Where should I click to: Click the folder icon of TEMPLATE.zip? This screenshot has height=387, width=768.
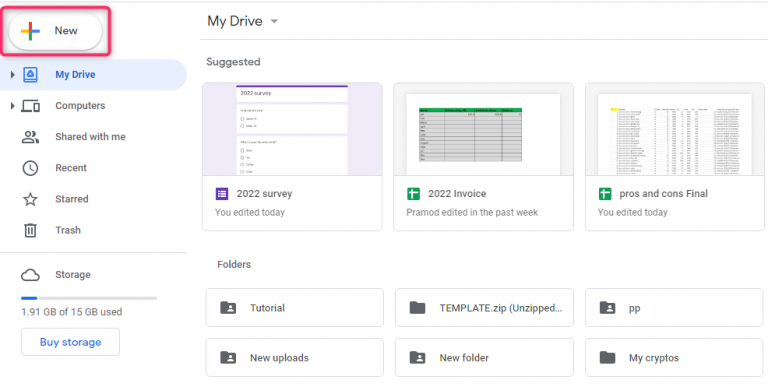point(417,308)
